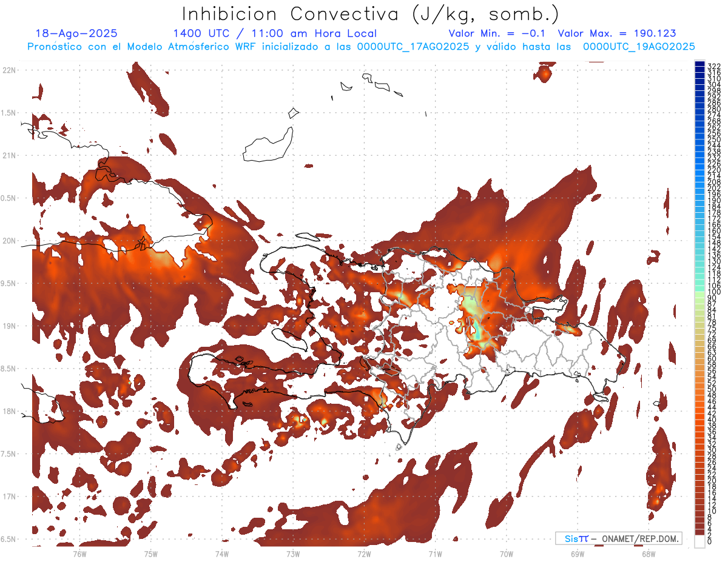Click the "18N" latitude label

click(x=9, y=411)
